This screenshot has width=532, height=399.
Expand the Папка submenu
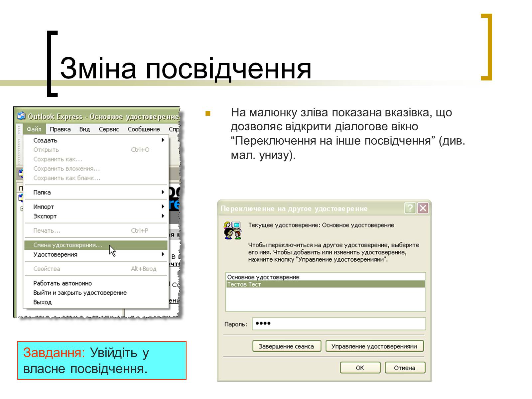coord(96,192)
